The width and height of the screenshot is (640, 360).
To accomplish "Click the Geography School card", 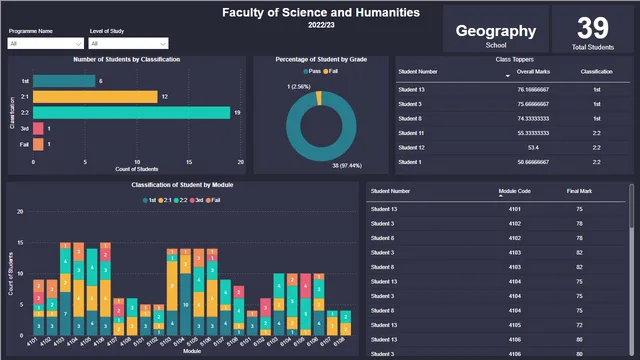I will coord(496,29).
